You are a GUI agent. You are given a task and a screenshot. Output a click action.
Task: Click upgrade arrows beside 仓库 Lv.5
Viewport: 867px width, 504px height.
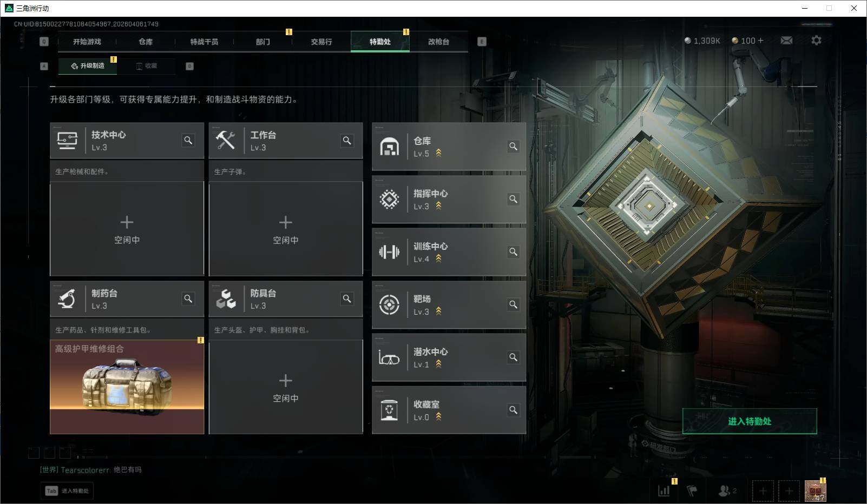click(438, 153)
